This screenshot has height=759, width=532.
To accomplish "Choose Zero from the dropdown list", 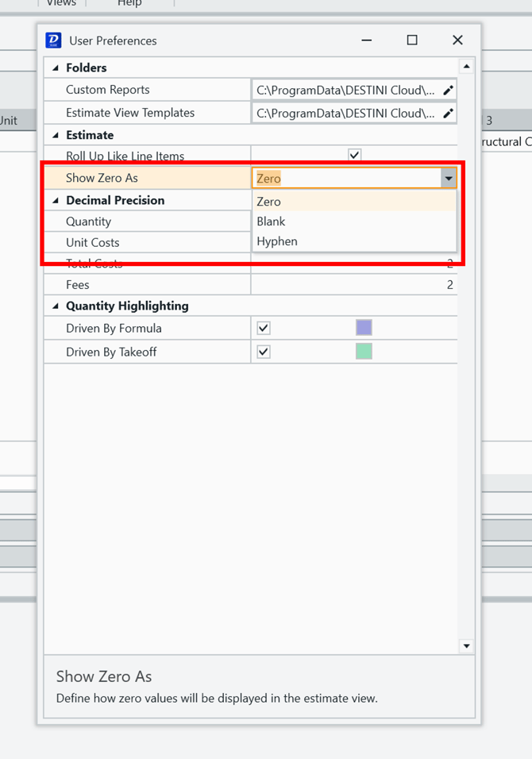I will 354,202.
